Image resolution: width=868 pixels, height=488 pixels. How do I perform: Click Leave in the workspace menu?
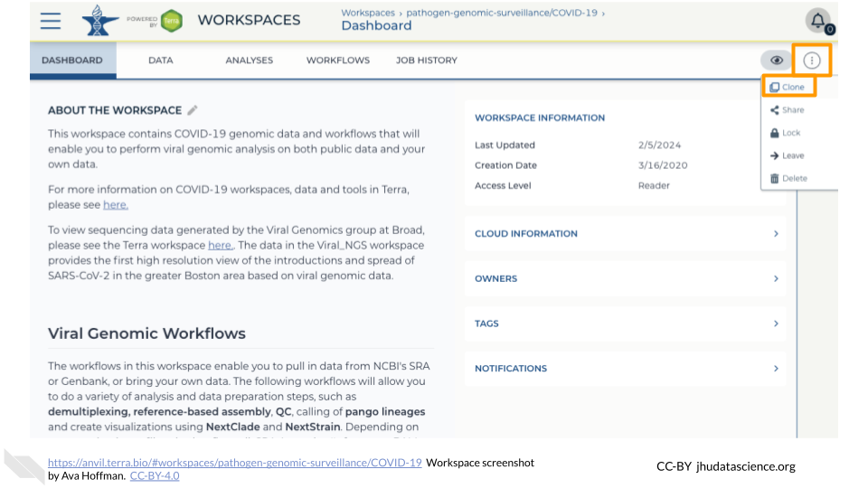point(788,155)
